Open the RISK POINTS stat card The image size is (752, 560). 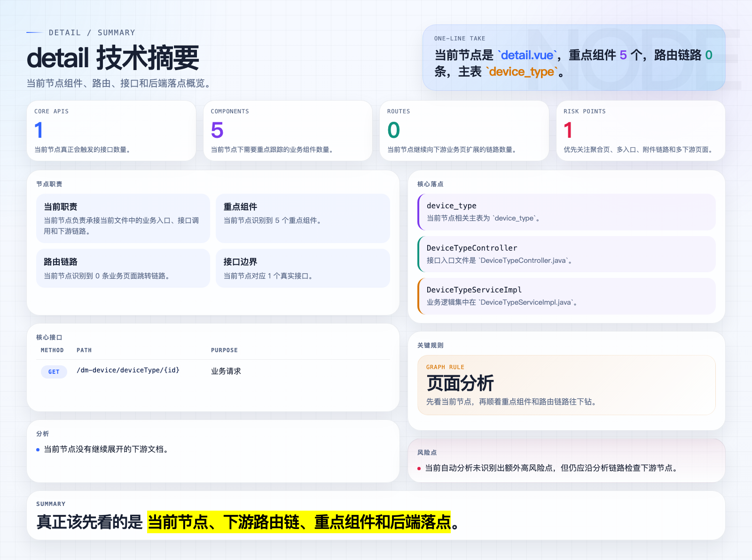[x=641, y=131]
